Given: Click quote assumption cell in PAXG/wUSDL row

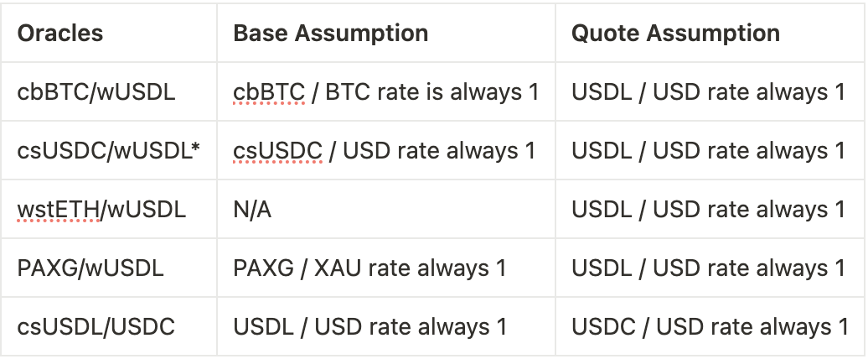Looking at the screenshot, I should click(x=709, y=268).
